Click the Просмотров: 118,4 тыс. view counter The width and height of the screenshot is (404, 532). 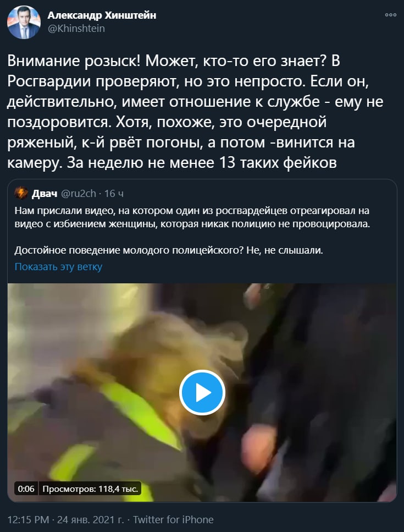click(x=90, y=489)
